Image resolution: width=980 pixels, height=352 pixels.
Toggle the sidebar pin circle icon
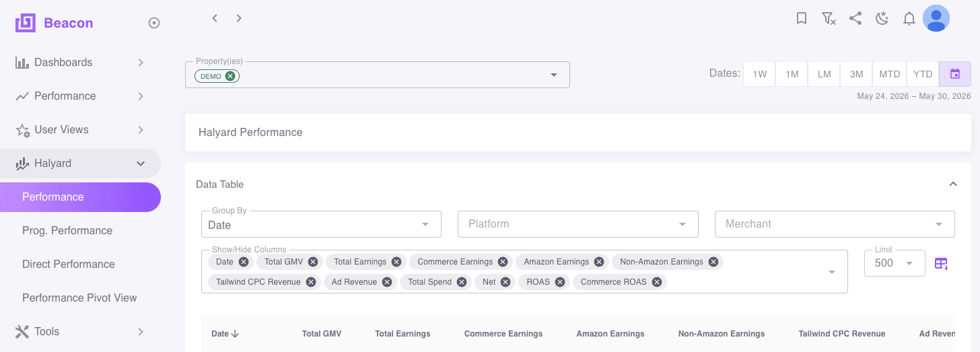click(x=154, y=23)
